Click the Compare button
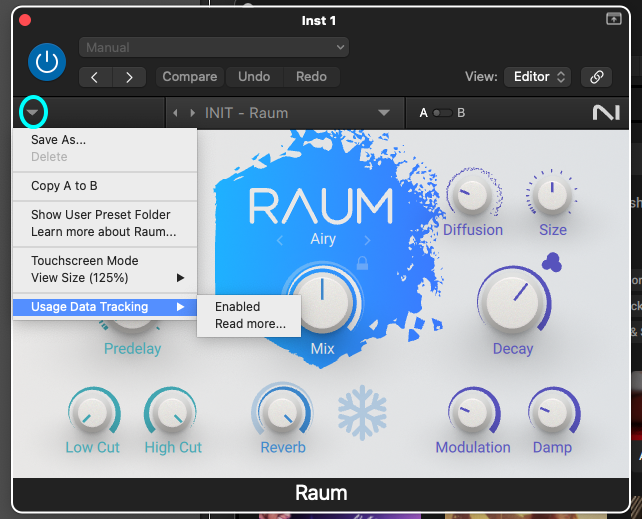Viewport: 642px width, 519px height. [190, 77]
